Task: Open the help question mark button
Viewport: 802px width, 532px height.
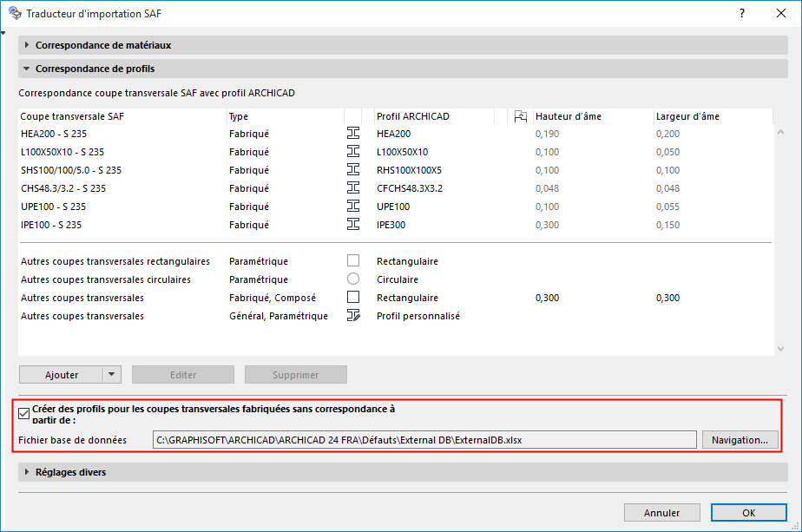Action: (x=742, y=13)
